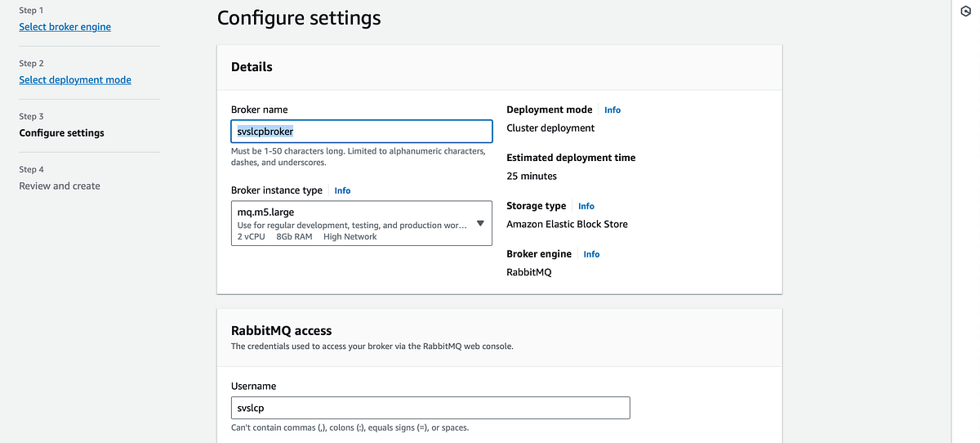Viewport: 980px width, 443px height.
Task: Open Broker instance type dropdown
Action: point(362,223)
